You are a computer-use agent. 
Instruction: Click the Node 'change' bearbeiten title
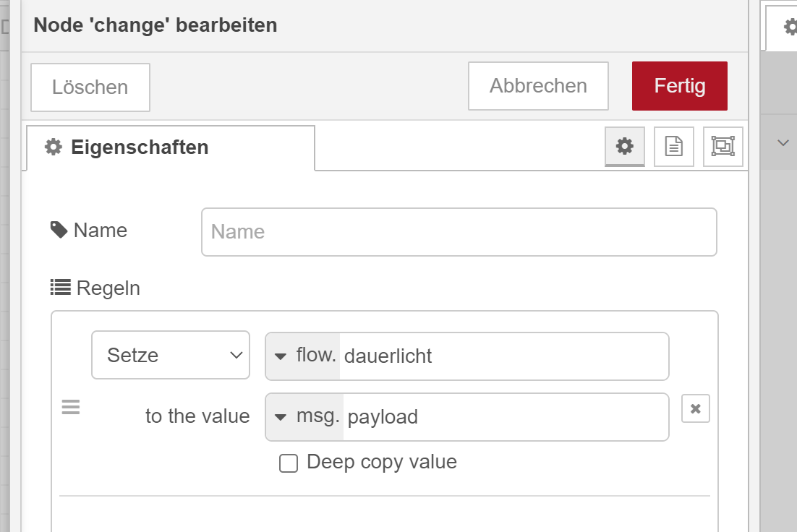click(x=155, y=25)
